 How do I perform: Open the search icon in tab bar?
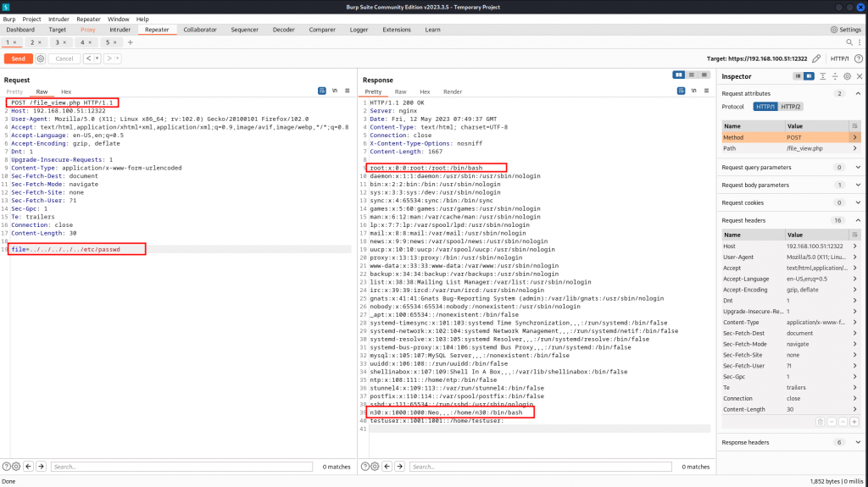849,42
